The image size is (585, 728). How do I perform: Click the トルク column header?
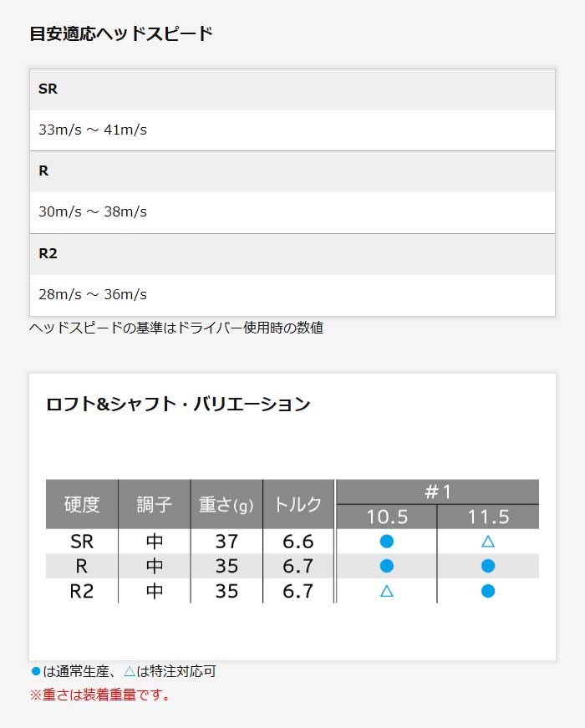298,504
